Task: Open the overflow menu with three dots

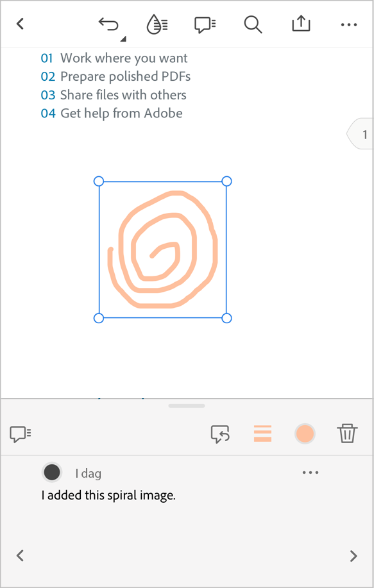Action: coord(349,24)
